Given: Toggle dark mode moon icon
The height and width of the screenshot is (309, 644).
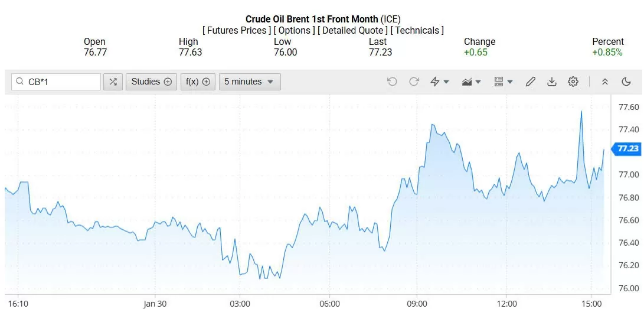Looking at the screenshot, I should pyautogui.click(x=626, y=82).
